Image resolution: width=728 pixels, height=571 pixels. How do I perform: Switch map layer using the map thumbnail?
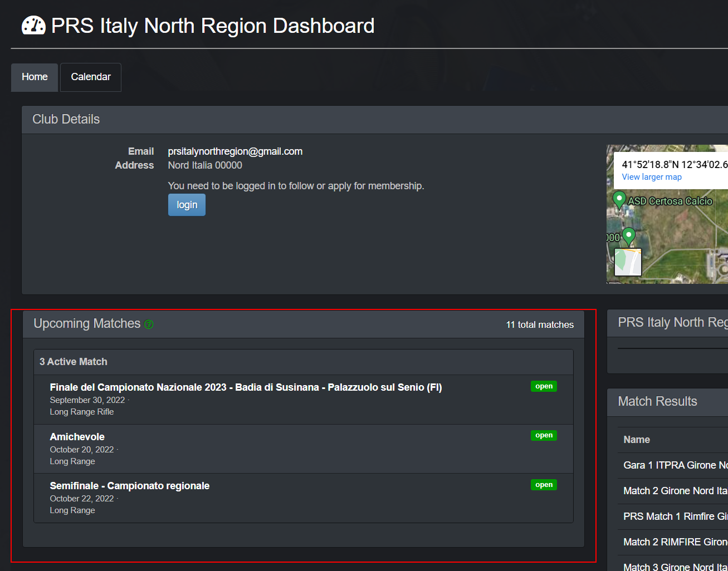tap(628, 262)
